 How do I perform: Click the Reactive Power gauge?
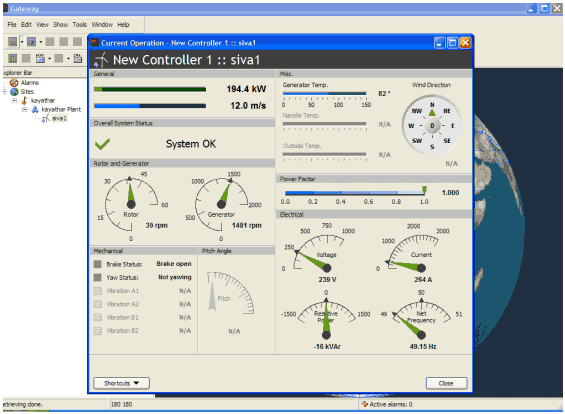coord(326,319)
